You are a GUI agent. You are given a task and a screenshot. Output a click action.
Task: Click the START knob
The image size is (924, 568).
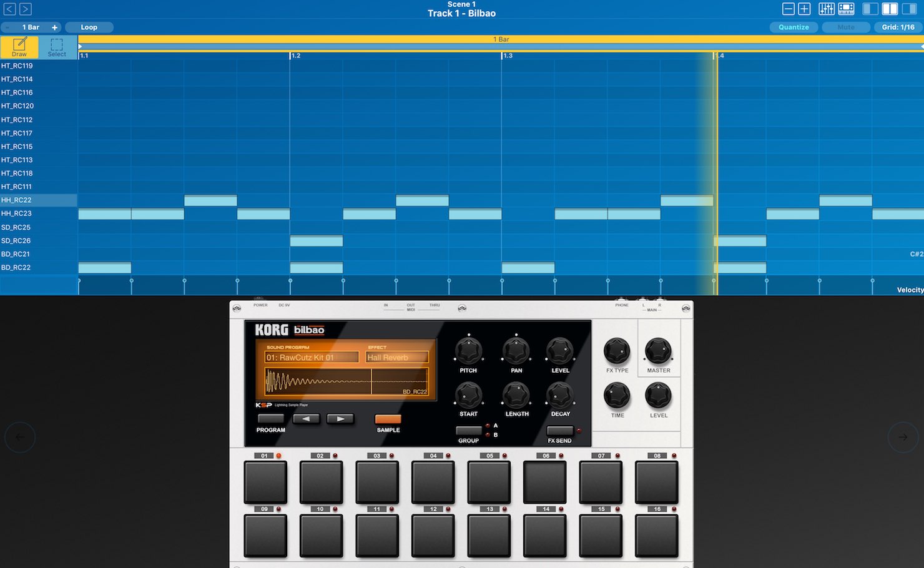click(x=468, y=395)
